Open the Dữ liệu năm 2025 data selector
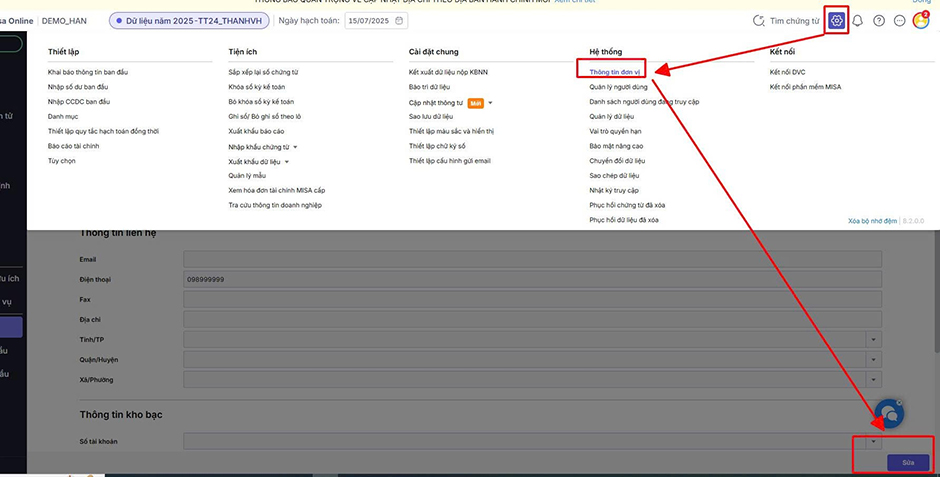The image size is (940, 477). pos(190,20)
